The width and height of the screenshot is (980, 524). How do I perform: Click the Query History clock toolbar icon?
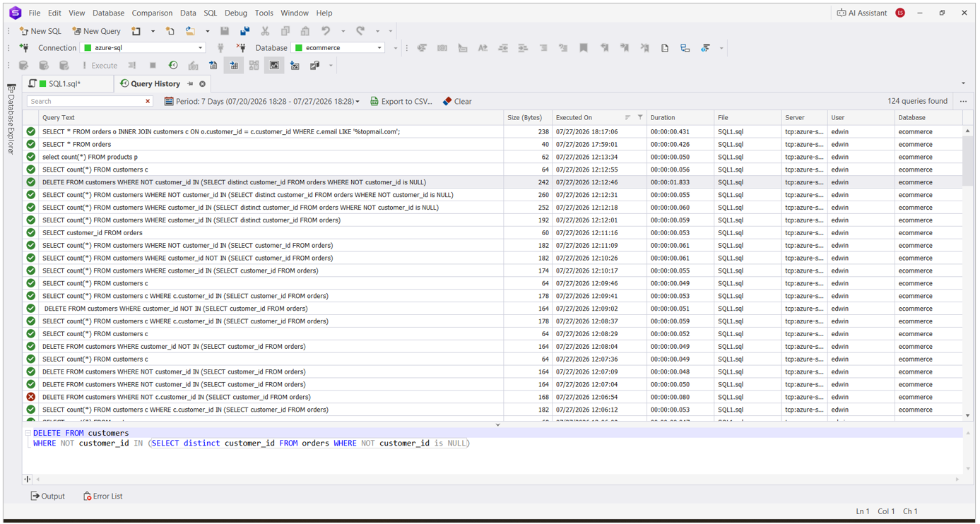coord(173,66)
